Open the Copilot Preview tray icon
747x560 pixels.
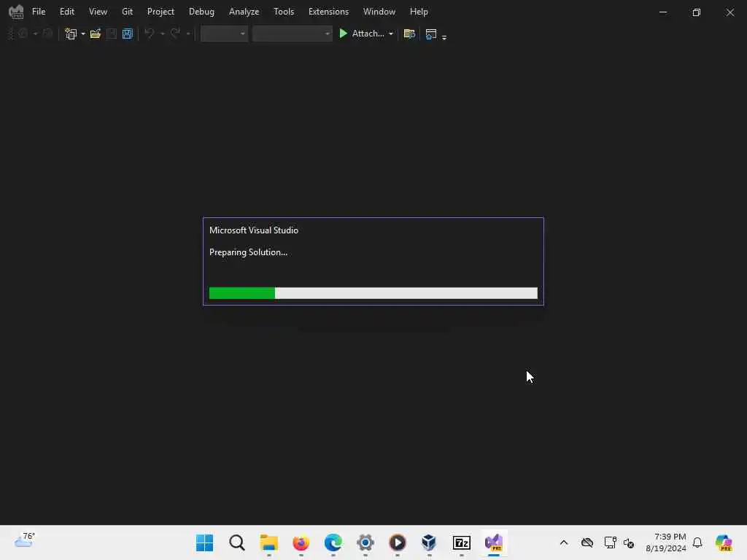[x=724, y=542]
